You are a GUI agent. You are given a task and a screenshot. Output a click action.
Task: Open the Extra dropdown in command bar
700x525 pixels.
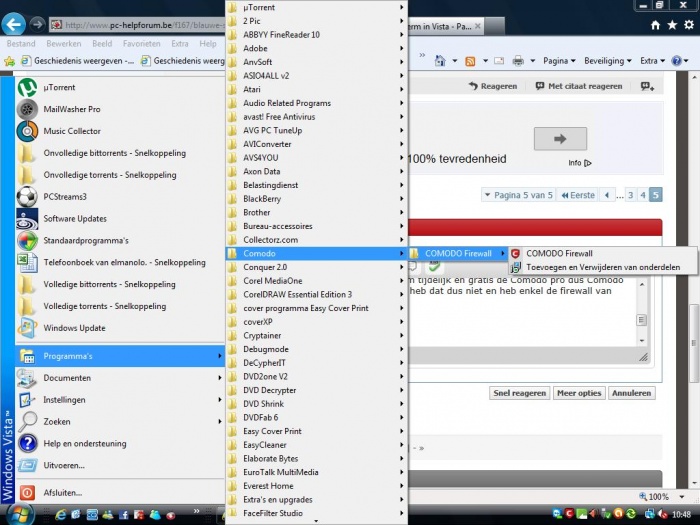click(652, 61)
